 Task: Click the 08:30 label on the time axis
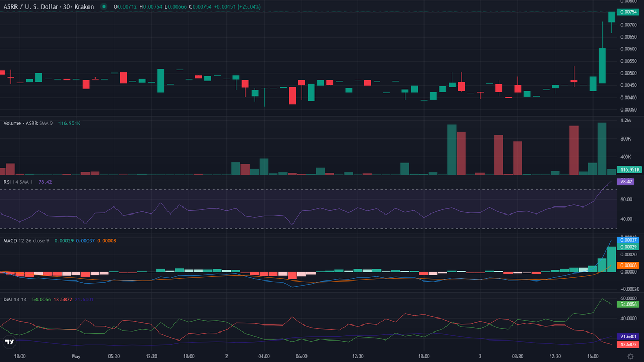[517, 356]
